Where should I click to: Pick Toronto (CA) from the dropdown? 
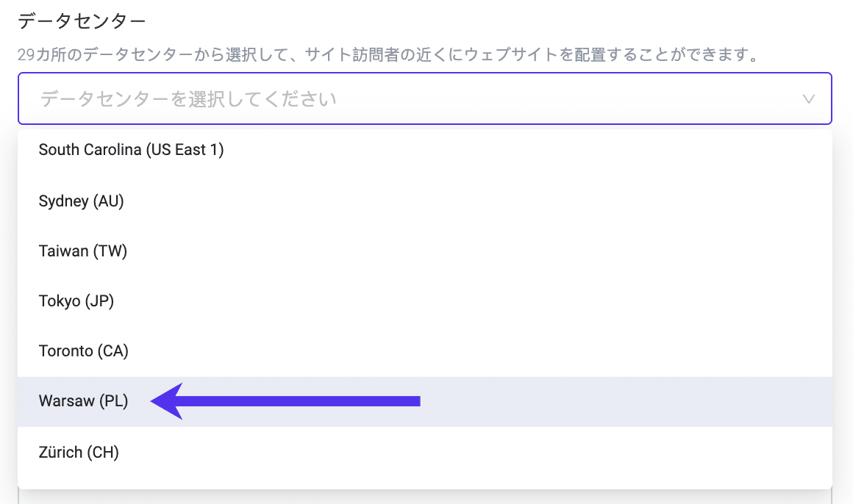pyautogui.click(x=83, y=350)
